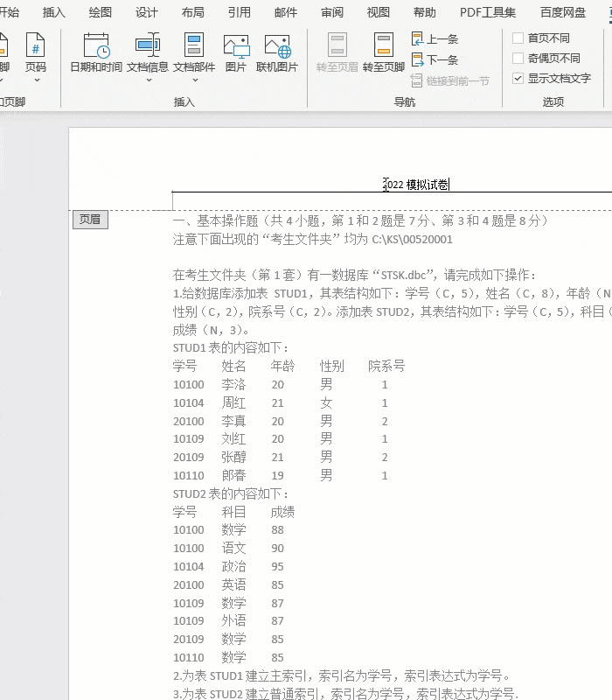Viewport: 612px width, 700px height.
Task: Open the PDF工具集 tab
Action: [488, 12]
